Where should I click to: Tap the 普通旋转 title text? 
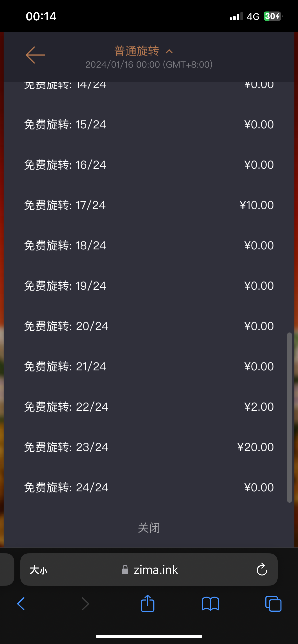(137, 51)
